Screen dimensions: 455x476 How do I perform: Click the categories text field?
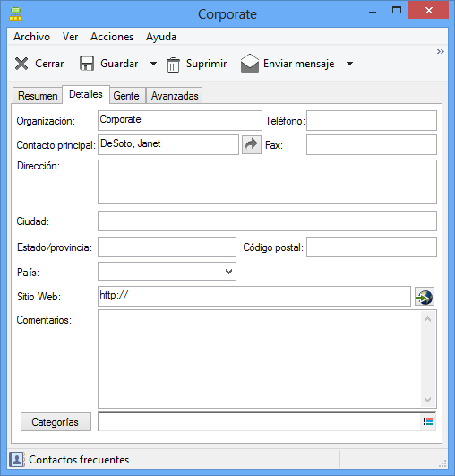click(x=260, y=421)
